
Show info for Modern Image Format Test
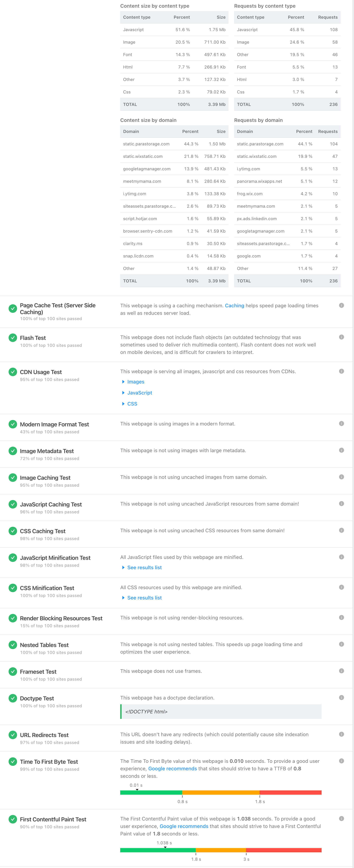341,424
